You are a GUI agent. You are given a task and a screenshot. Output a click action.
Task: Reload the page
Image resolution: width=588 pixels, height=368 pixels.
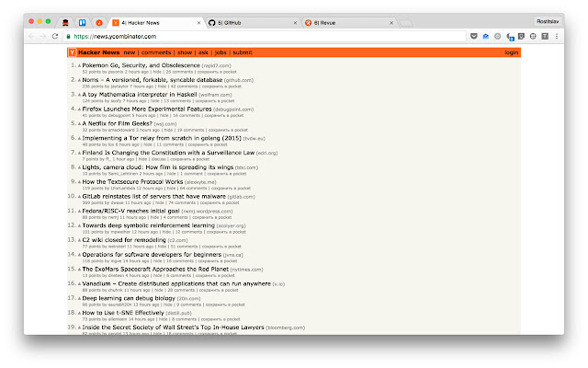(55, 36)
